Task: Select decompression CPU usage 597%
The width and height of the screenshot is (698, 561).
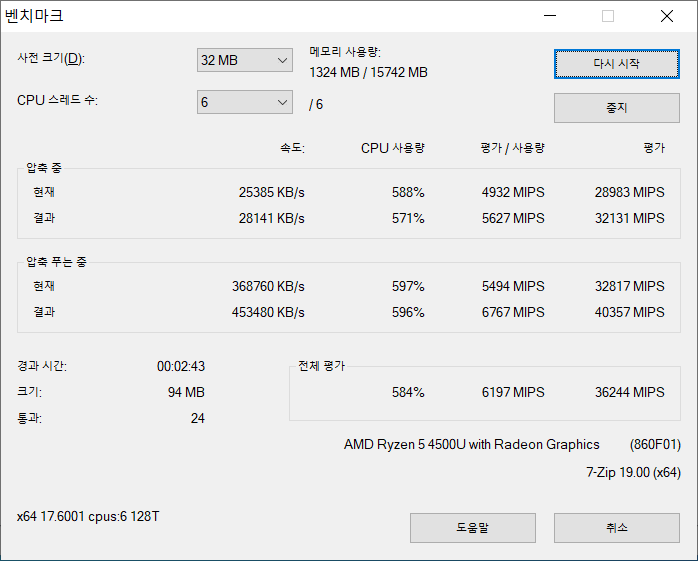Action: click(x=408, y=286)
